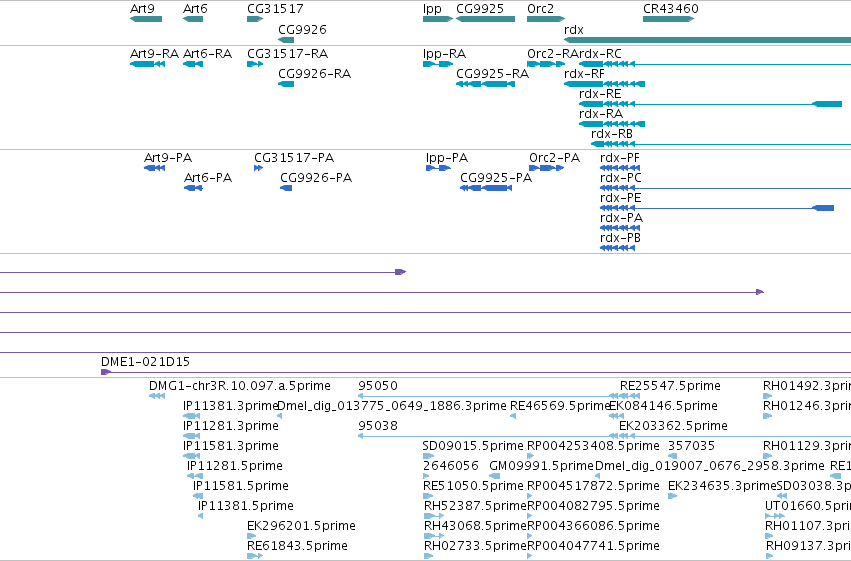Select transcript rdx-RF
This screenshot has width=851, height=561.
pos(605,84)
